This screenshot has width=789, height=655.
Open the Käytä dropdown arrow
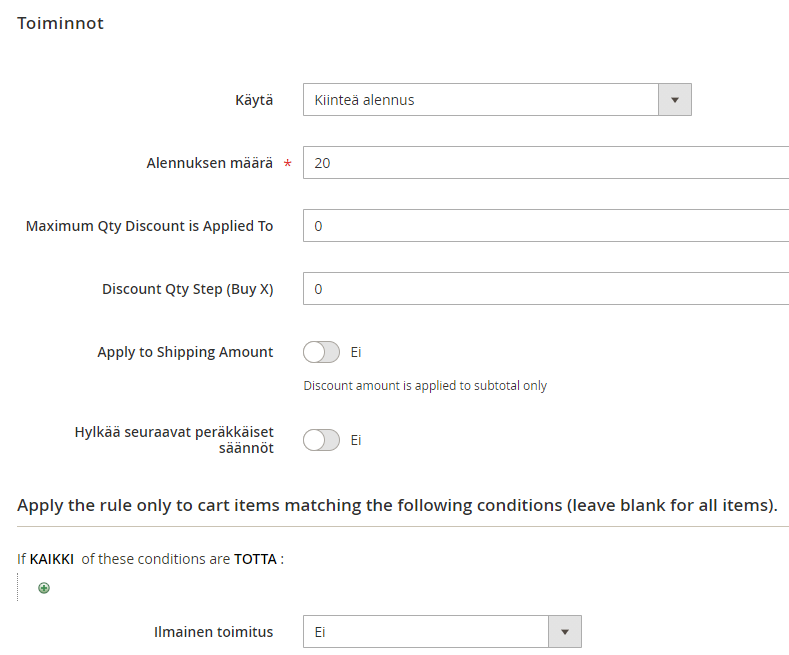(675, 100)
